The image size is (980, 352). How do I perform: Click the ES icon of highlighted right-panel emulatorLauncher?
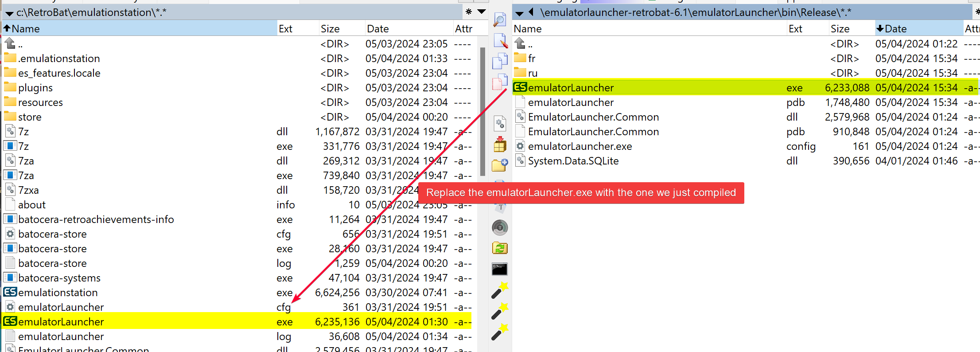(520, 87)
